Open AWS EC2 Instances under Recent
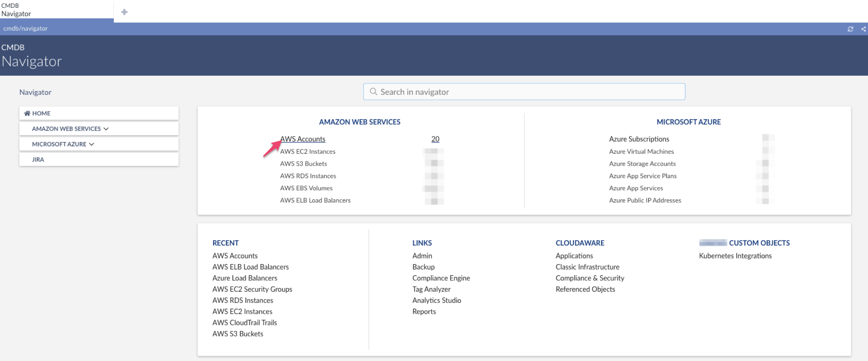This screenshot has width=868, height=361. [242, 312]
